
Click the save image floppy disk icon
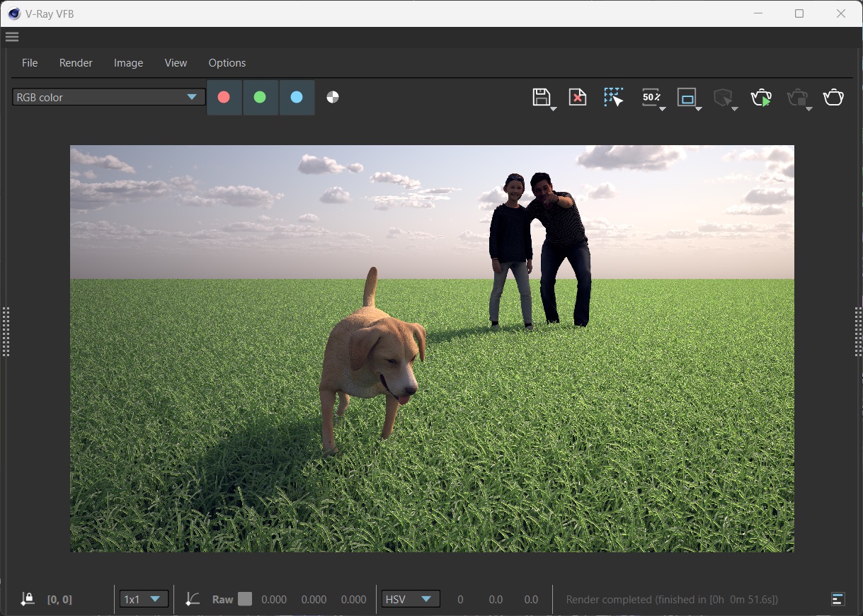[x=542, y=97]
